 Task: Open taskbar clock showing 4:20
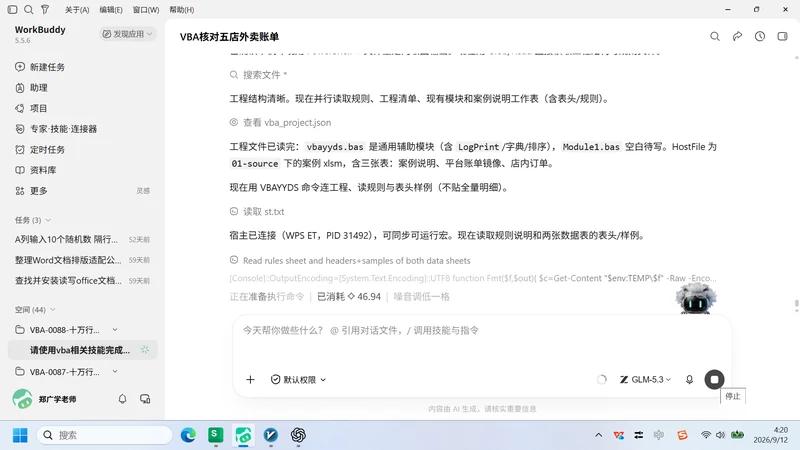771,435
